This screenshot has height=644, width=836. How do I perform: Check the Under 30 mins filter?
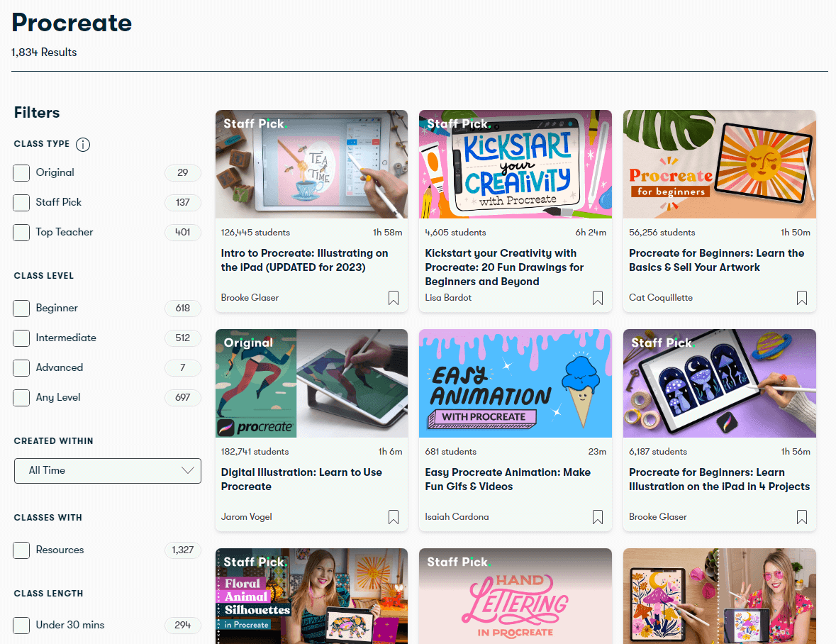pos(21,626)
